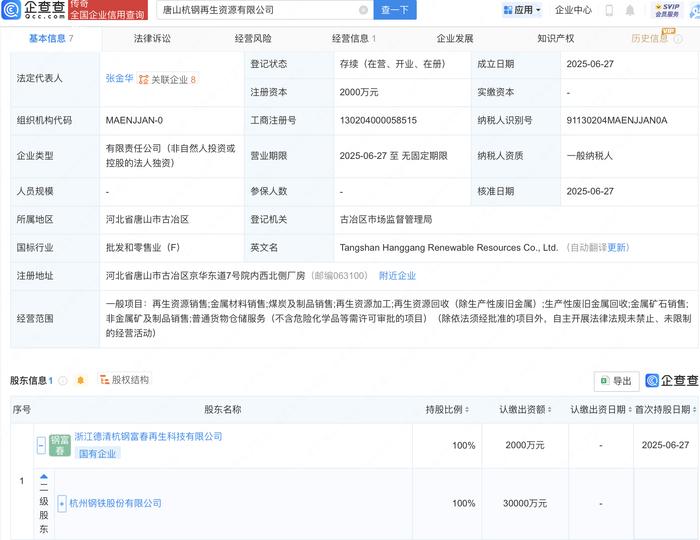This screenshot has width=700, height=540.
Task: Click the 国有企业 tag
Action: pyautogui.click(x=97, y=454)
